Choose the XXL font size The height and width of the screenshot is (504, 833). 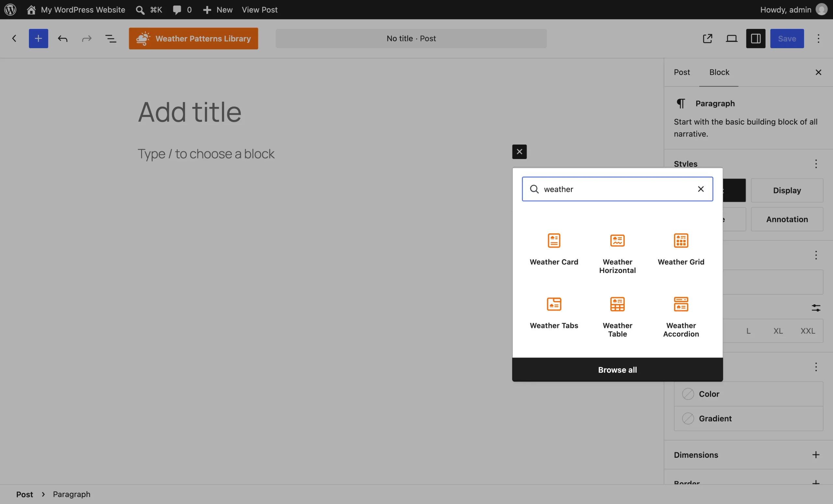(808, 331)
